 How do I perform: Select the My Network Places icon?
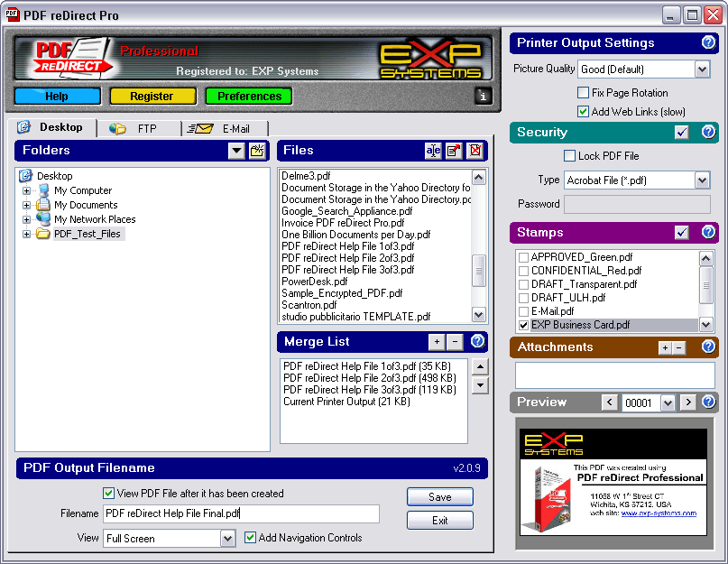(x=43, y=218)
